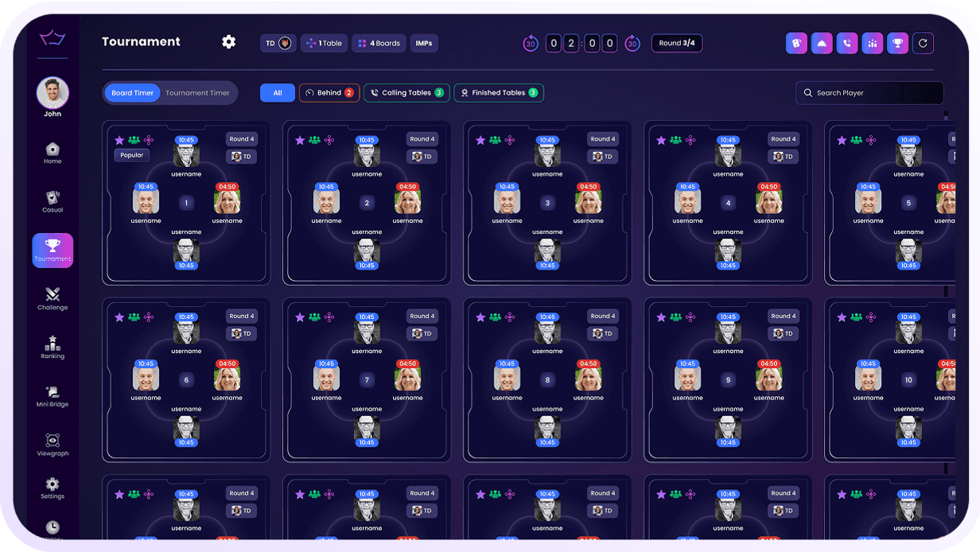Enable the Behind filter showing 2 tables
980x552 pixels.
click(x=329, y=92)
